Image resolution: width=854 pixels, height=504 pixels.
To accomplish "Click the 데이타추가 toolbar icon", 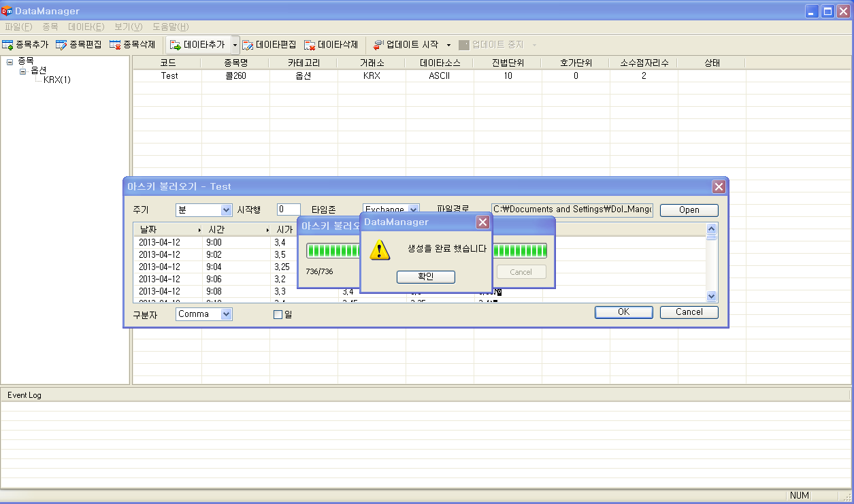I will pos(176,45).
